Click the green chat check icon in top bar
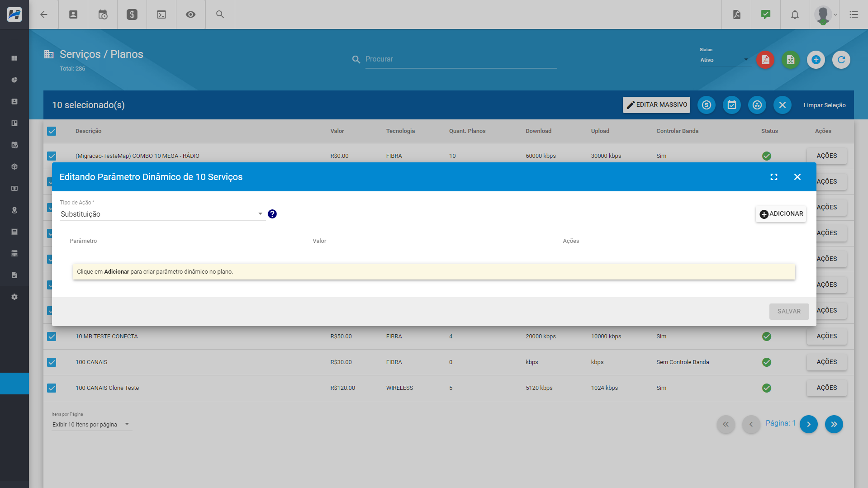This screenshot has height=488, width=868. tap(766, 14)
